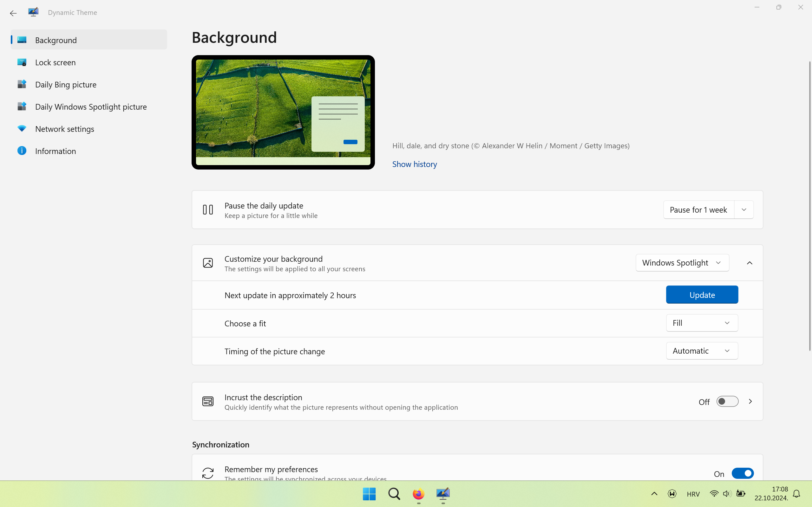Open Daily Windows Spotlight picture page

click(x=91, y=107)
